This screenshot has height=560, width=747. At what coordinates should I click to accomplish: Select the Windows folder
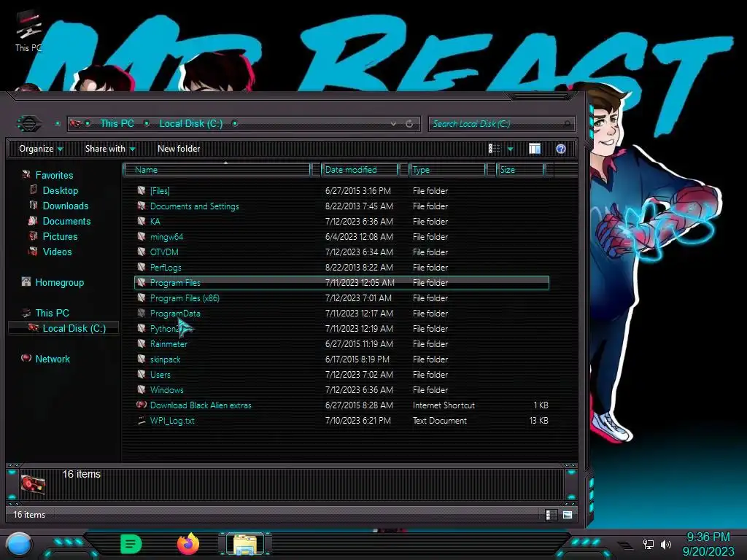(x=167, y=389)
